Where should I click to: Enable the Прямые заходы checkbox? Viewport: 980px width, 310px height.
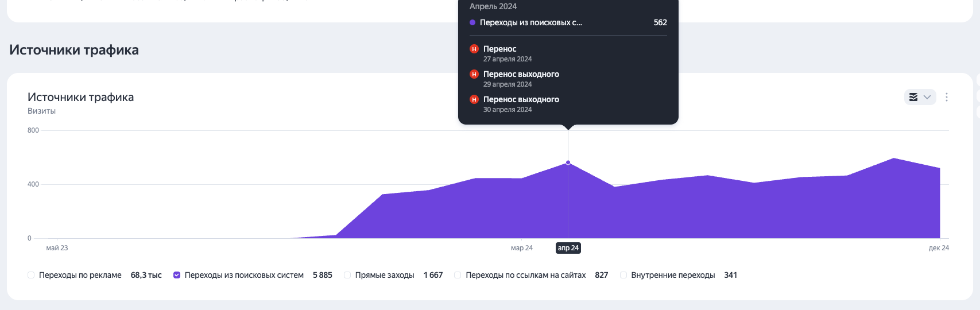[x=347, y=275]
